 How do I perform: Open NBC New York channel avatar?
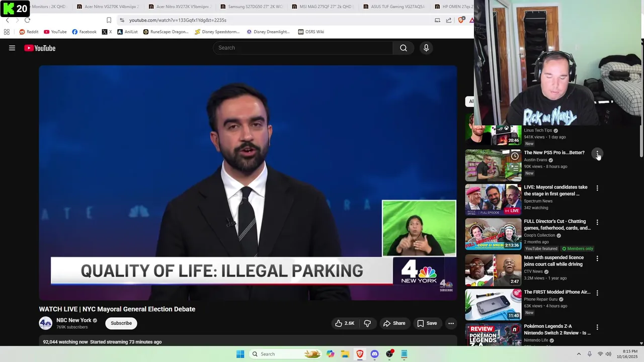click(x=46, y=323)
